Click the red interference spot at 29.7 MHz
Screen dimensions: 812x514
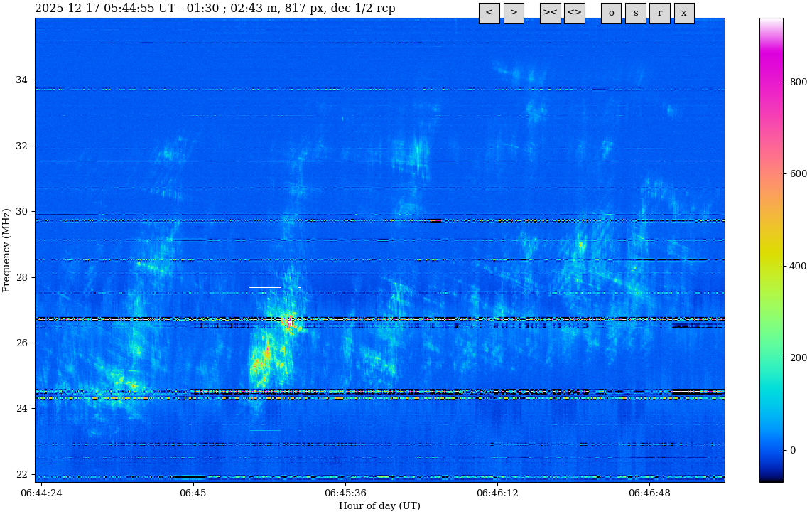pyautogui.click(x=435, y=220)
